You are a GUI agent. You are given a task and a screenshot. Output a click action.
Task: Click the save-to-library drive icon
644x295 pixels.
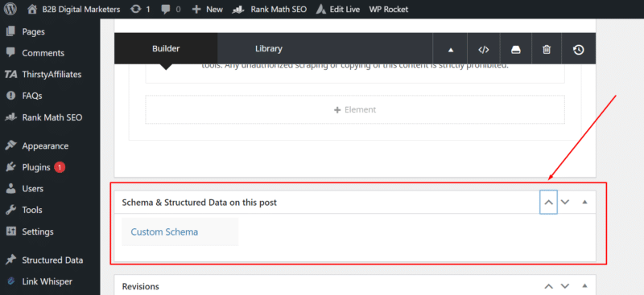pyautogui.click(x=516, y=50)
